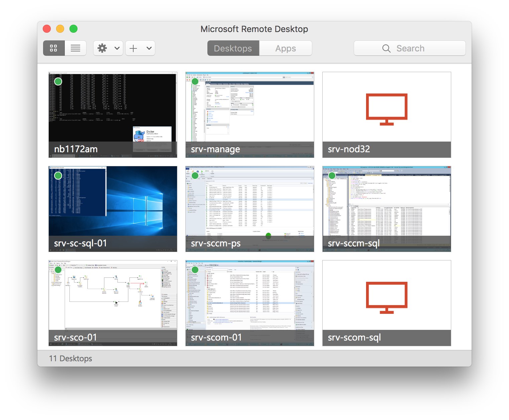This screenshot has height=420, width=509.
Task: Open the srv-sccm-sql desktop thumbnail
Action: coord(387,209)
